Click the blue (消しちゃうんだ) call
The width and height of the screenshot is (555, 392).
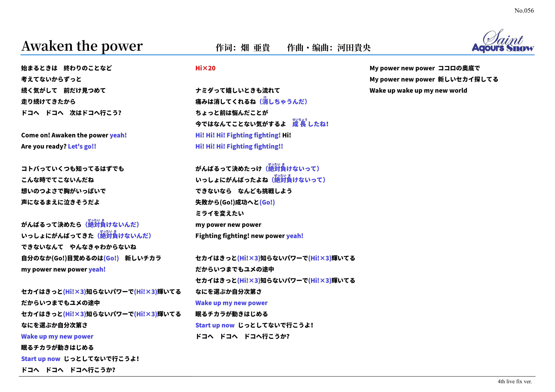[x=283, y=102]
